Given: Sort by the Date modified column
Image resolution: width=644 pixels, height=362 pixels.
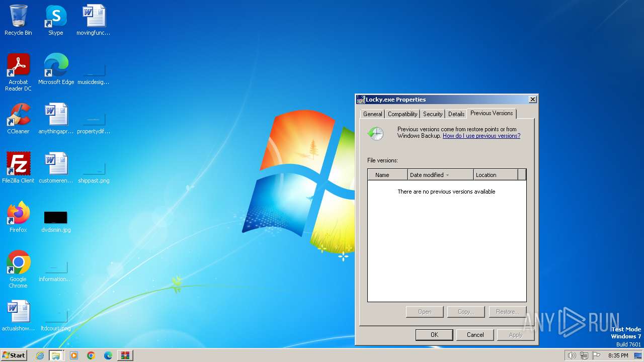Looking at the screenshot, I should (x=440, y=175).
